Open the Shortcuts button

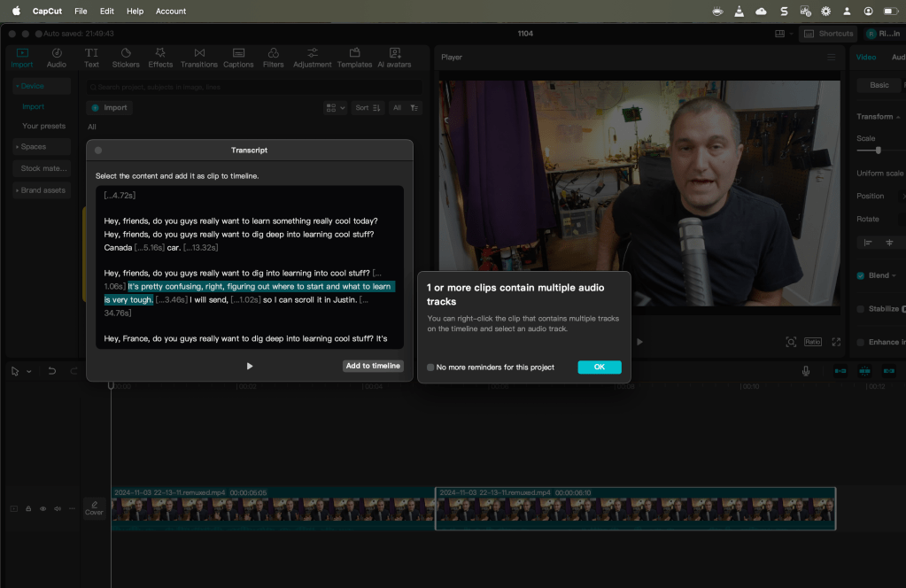click(829, 34)
